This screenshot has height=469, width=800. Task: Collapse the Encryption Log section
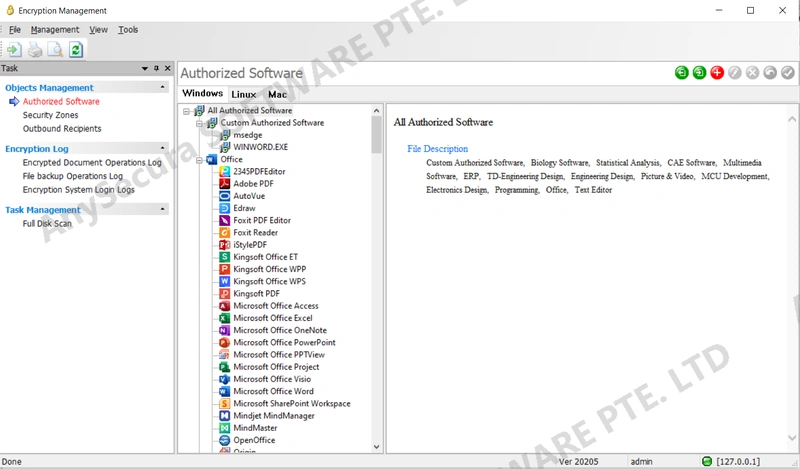163,148
